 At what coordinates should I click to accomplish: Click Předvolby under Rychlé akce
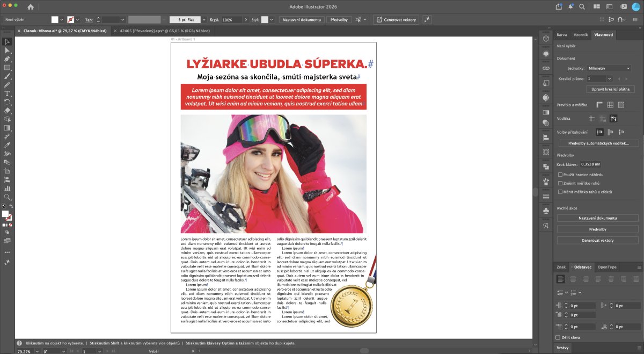point(598,229)
